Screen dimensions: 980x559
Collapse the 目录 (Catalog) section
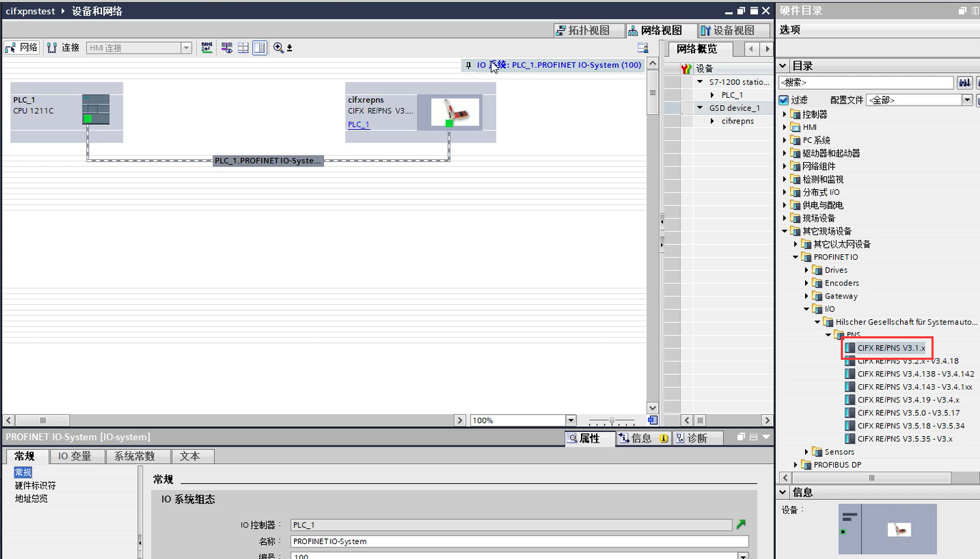point(784,66)
